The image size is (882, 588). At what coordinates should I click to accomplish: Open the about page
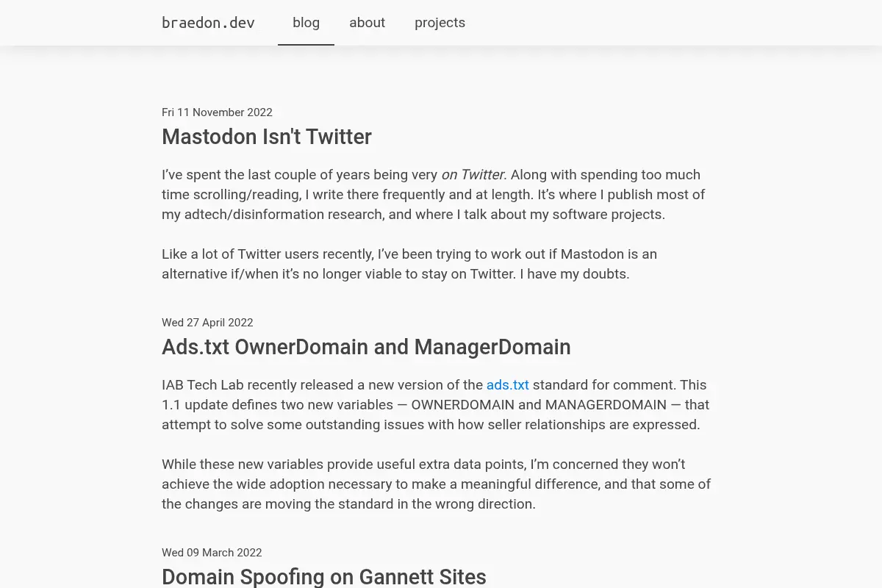click(367, 23)
